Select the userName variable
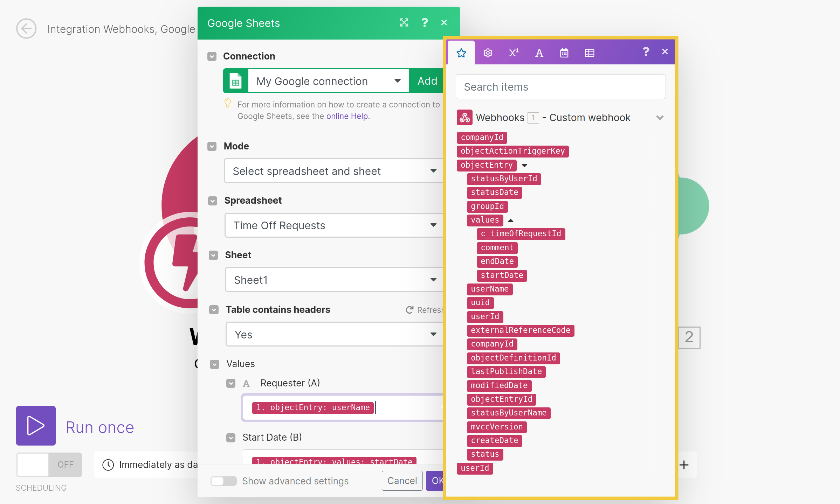840x504 pixels. coord(490,289)
